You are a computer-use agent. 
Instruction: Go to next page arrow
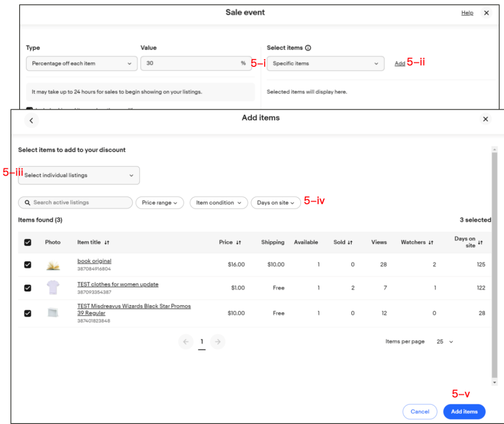pyautogui.click(x=217, y=342)
